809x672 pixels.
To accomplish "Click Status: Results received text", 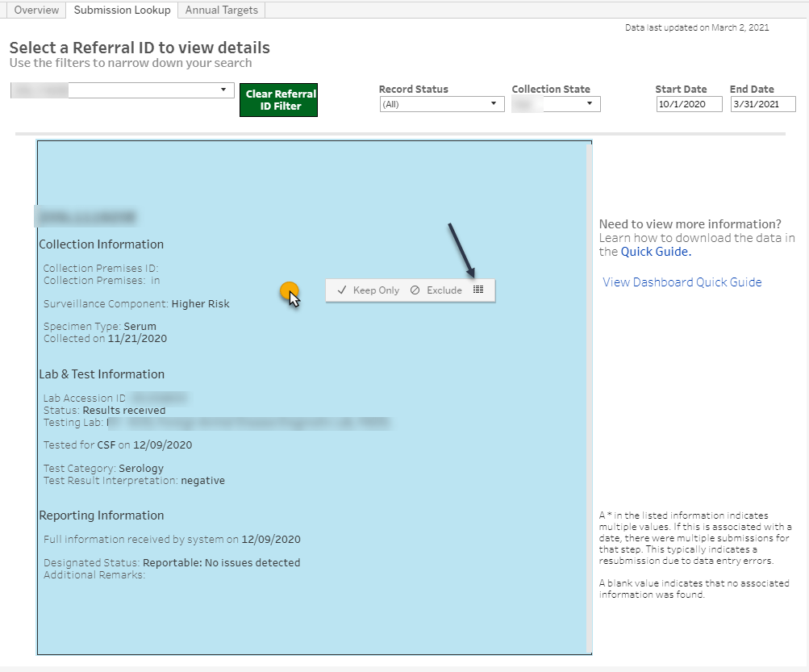I will pyautogui.click(x=104, y=411).
